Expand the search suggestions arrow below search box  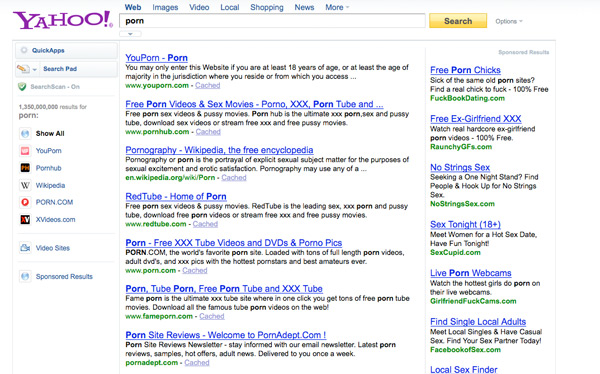(130, 34)
